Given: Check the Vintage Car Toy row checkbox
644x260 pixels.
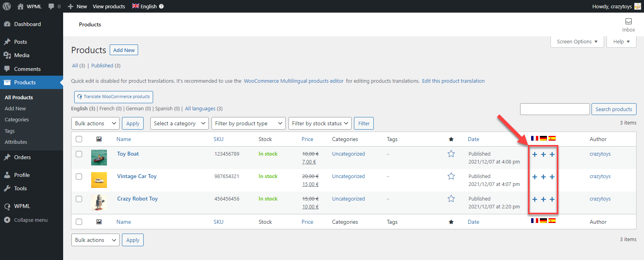Looking at the screenshot, I should pyautogui.click(x=79, y=176).
